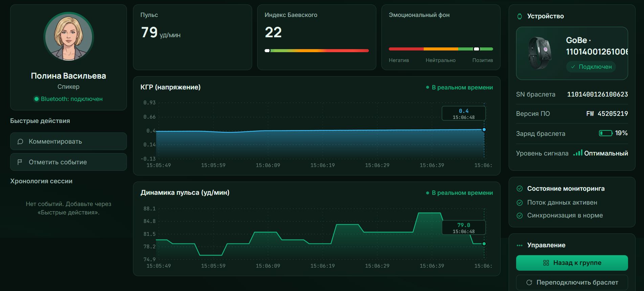
Task: Click the flag icon beside Отметить событие
Action: [20, 162]
